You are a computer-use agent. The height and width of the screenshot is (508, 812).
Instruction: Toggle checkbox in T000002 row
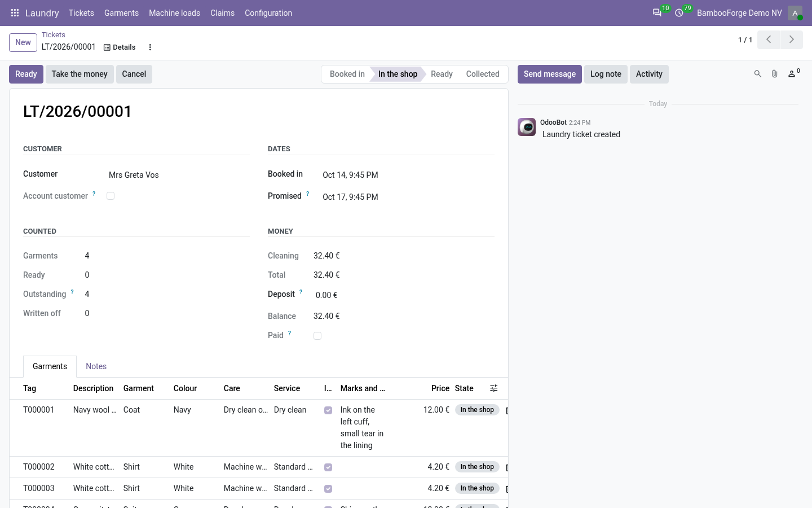click(328, 467)
